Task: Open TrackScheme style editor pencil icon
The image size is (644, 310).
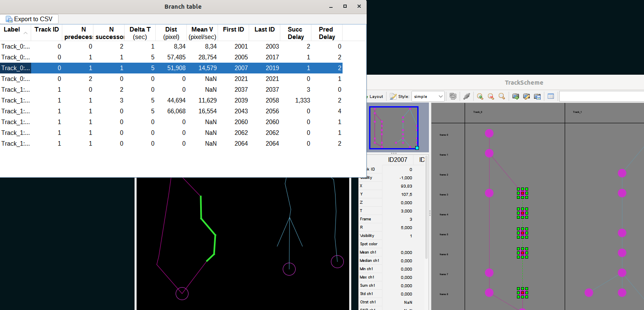Action: (393, 96)
